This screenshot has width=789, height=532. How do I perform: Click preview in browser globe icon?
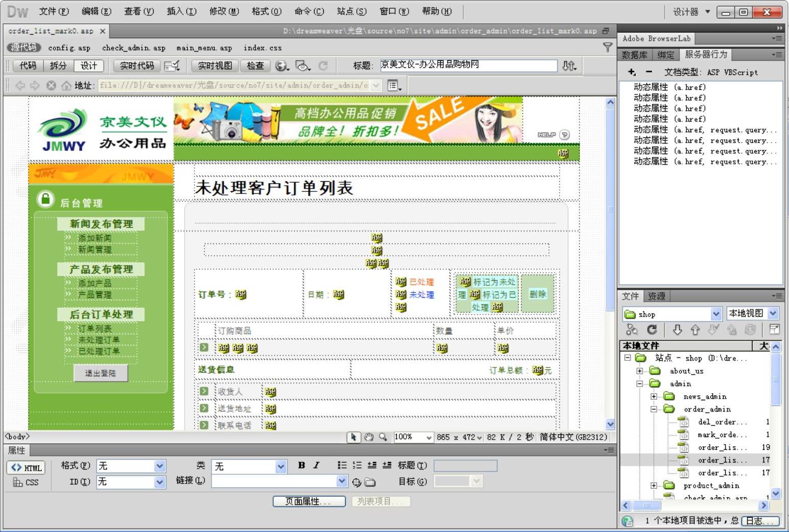click(x=281, y=66)
